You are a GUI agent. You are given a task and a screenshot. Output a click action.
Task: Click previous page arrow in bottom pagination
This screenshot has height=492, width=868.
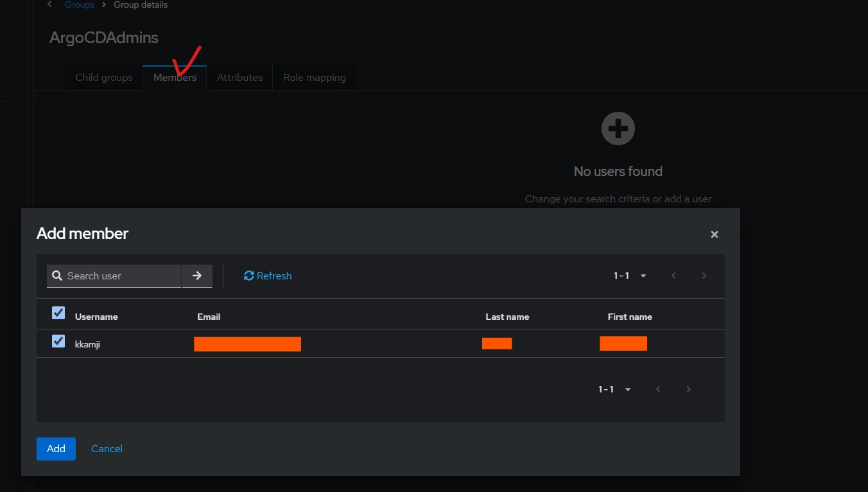click(658, 389)
